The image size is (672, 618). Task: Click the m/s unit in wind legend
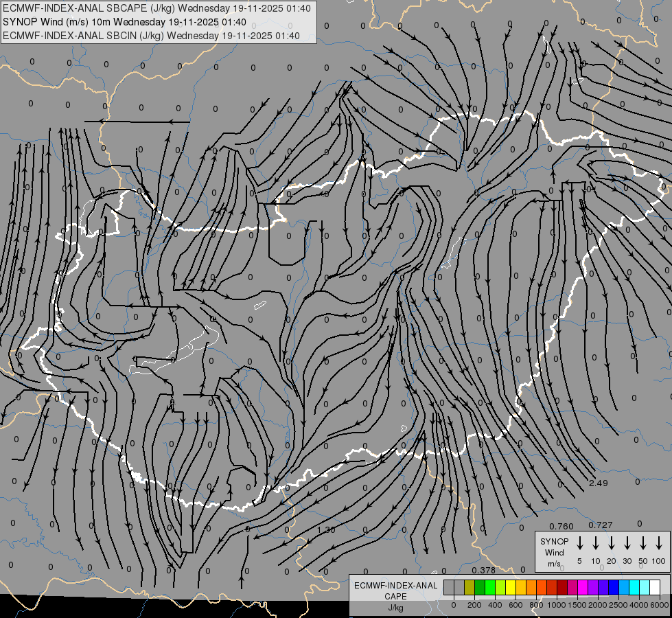click(554, 564)
